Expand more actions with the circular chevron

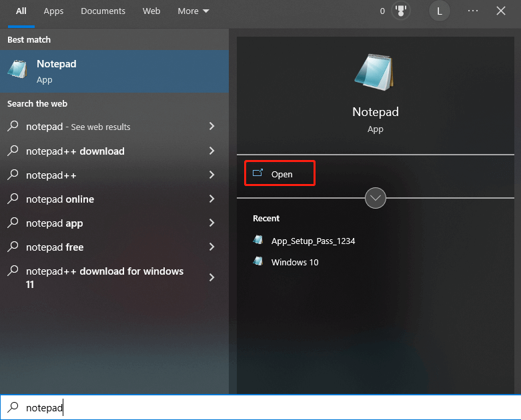pyautogui.click(x=375, y=198)
